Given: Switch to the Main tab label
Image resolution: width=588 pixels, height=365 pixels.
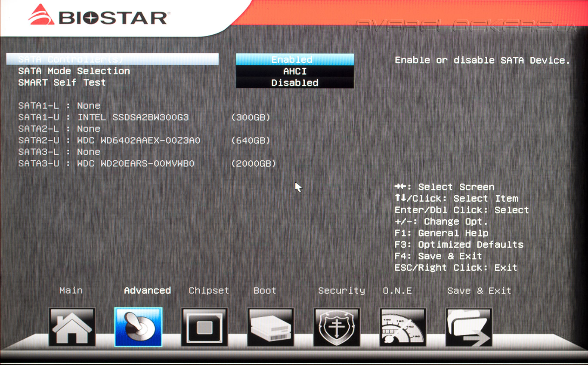Looking at the screenshot, I should pos(71,291).
